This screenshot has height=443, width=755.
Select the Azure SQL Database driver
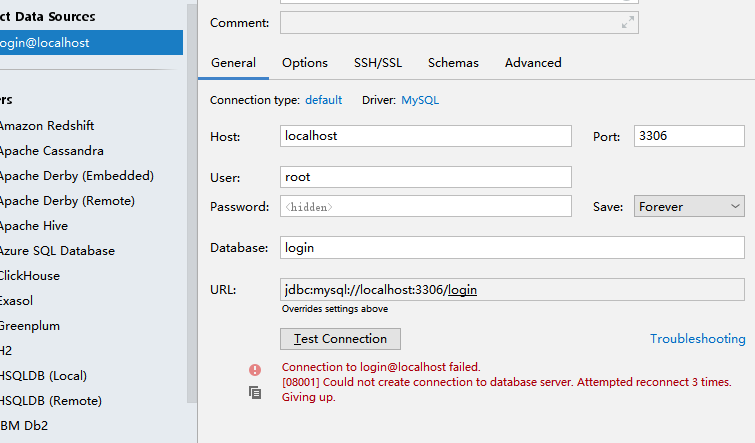[57, 251]
